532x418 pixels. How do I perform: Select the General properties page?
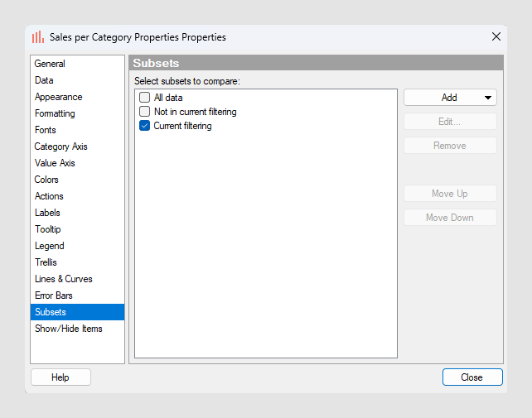click(x=50, y=64)
